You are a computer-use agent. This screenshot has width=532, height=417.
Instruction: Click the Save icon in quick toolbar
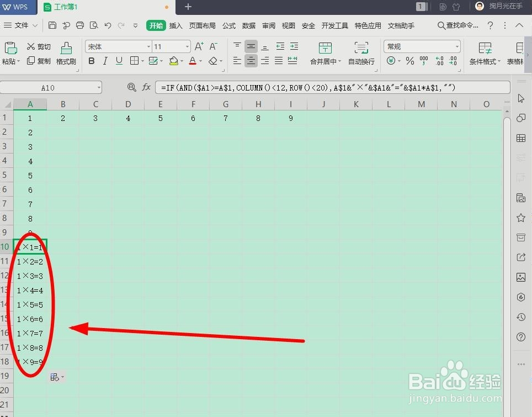pos(52,25)
